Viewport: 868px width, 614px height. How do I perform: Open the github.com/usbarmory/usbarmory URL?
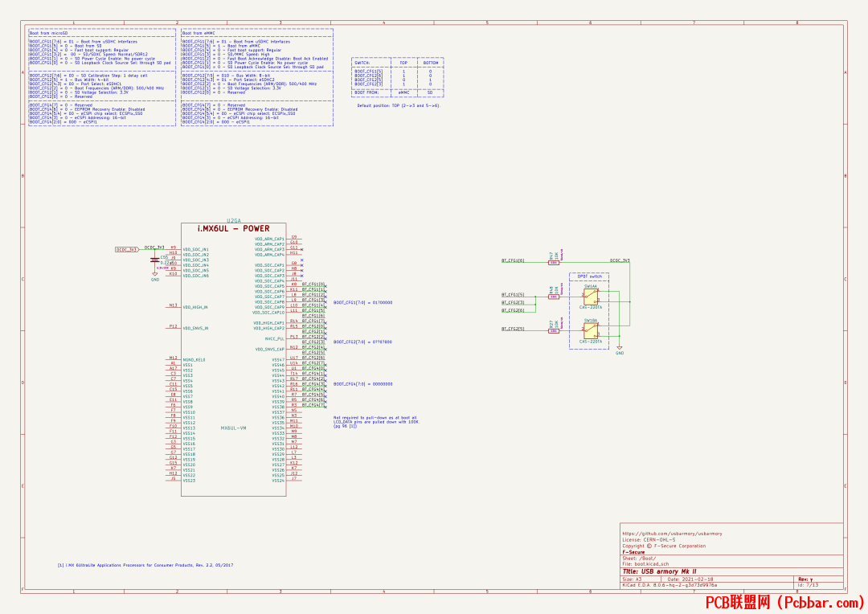[672, 534]
